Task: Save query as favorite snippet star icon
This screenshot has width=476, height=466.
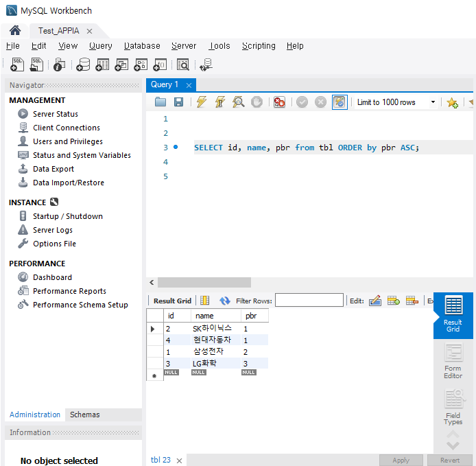Action: point(452,102)
